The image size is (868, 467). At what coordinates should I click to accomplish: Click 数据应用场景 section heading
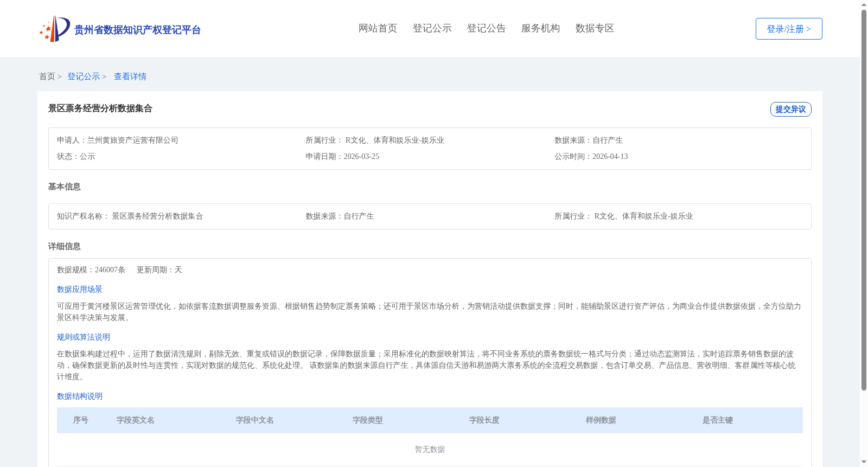(x=80, y=289)
